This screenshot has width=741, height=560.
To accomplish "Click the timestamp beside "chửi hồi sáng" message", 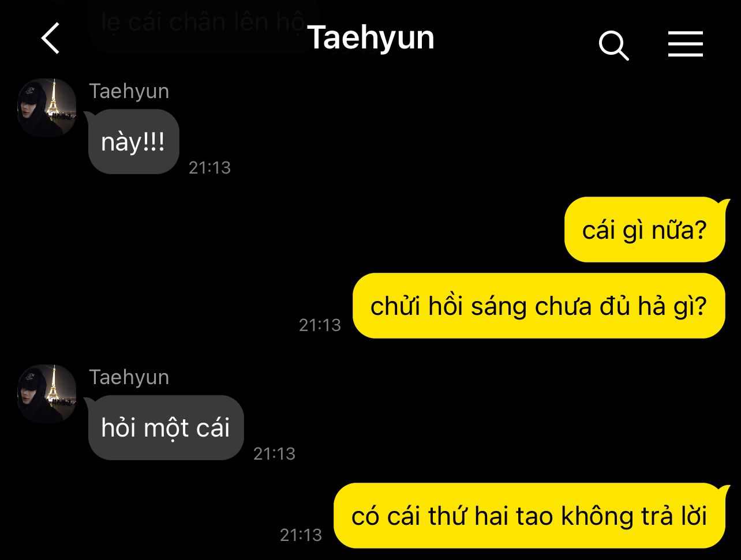I will pos(320,325).
